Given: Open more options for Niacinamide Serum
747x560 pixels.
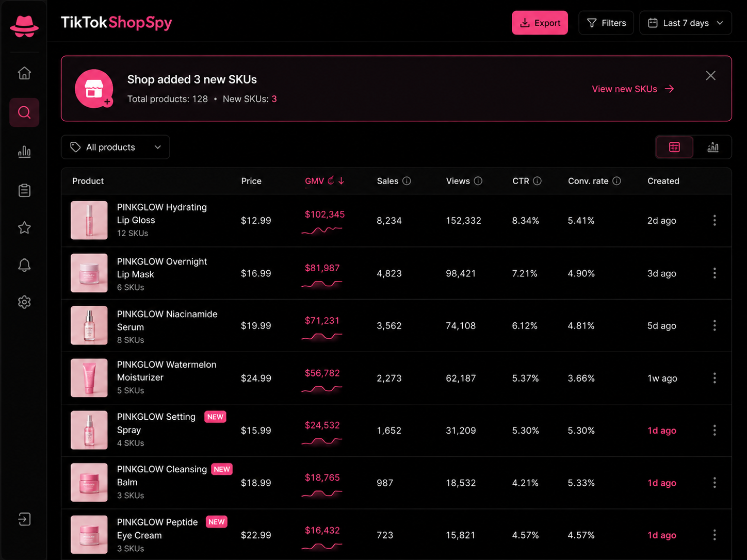Looking at the screenshot, I should tap(714, 325).
